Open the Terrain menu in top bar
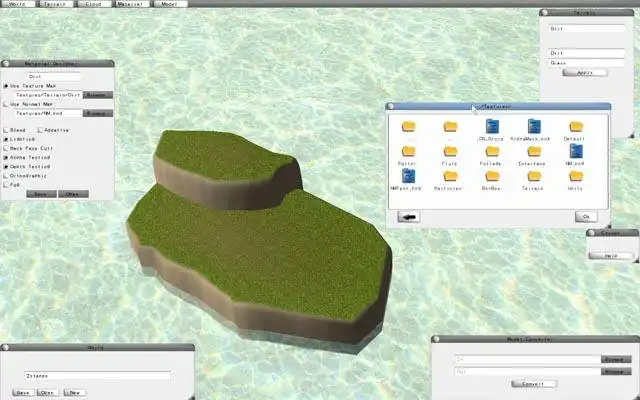The height and width of the screenshot is (400, 640). 56,4
